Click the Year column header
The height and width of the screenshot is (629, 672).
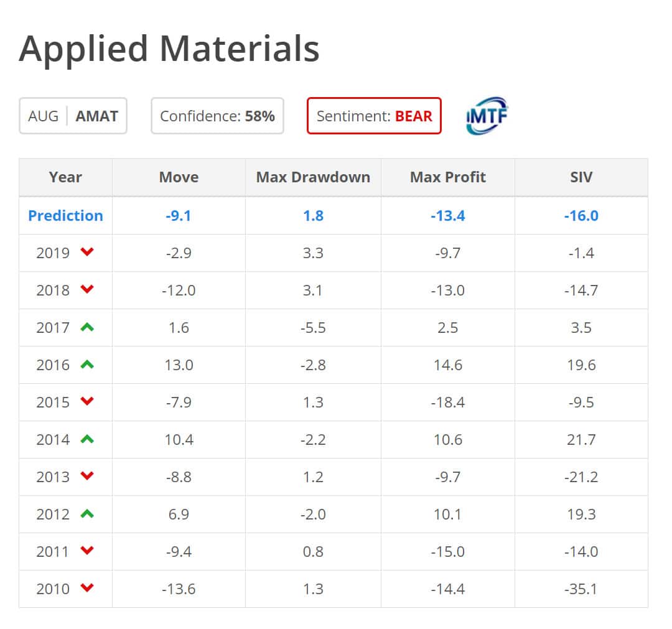pos(65,177)
